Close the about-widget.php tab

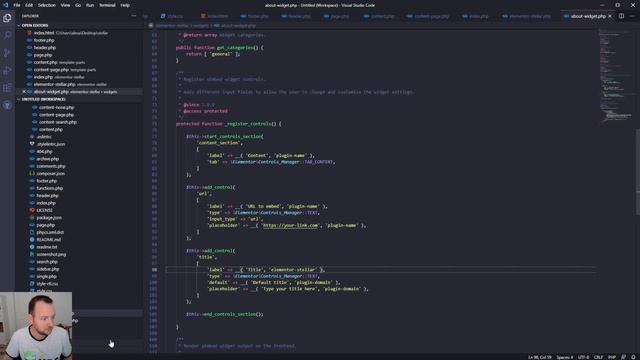(610, 16)
